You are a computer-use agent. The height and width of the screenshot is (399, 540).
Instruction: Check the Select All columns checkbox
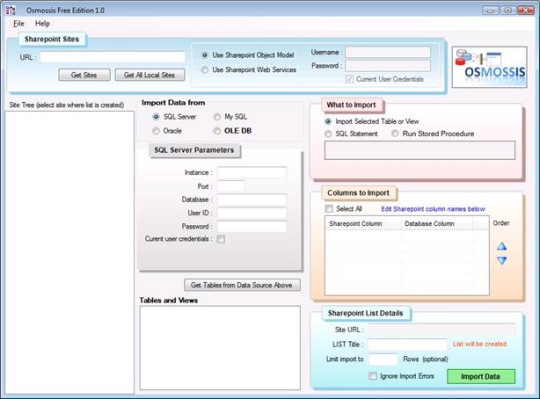click(x=329, y=209)
